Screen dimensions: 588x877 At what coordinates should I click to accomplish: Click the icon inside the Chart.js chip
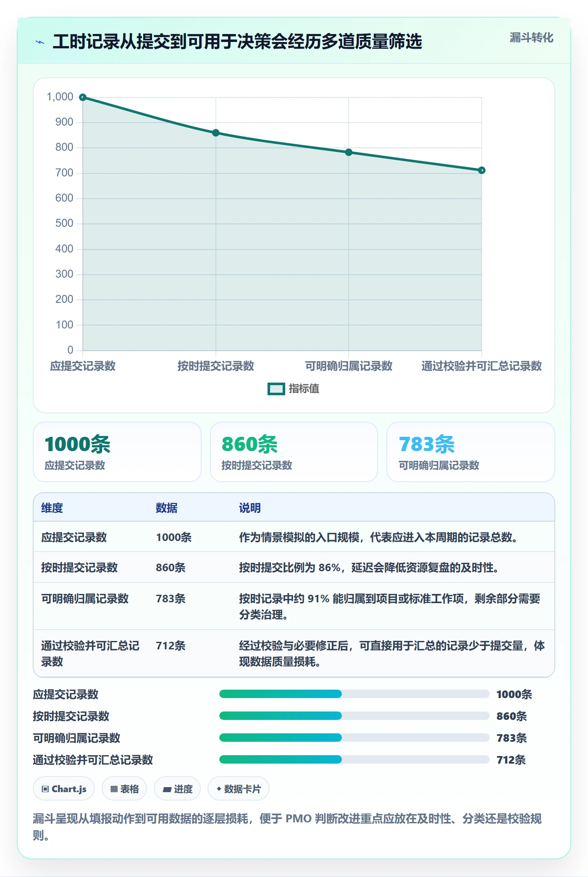pyautogui.click(x=45, y=789)
